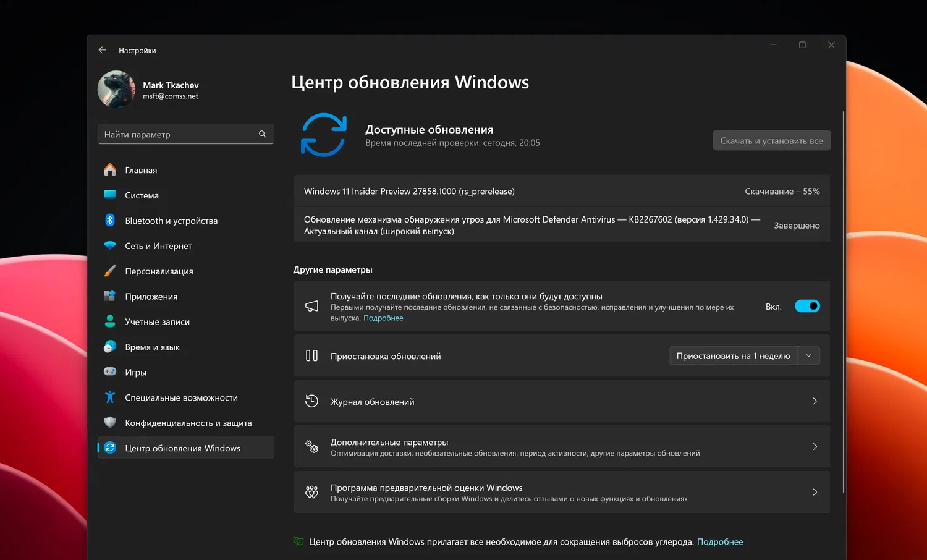Select Центр обновления Windows in the sidebar
Viewport: 927px width, 560px height.
183,448
